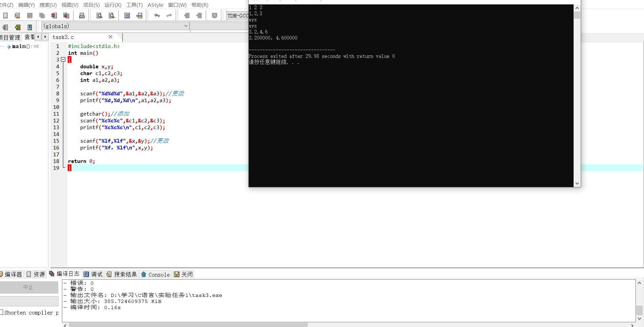Click the console window scroll-down arrow
The height and width of the screenshot is (327, 644).
coord(577,183)
